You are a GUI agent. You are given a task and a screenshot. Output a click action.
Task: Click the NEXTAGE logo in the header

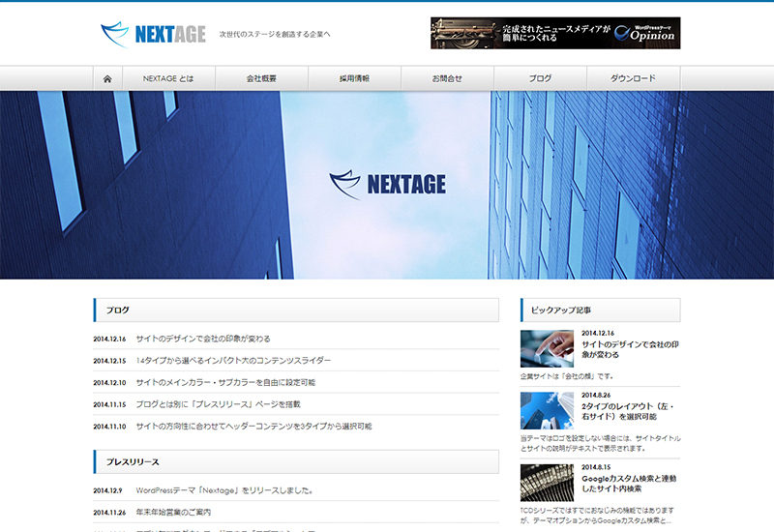click(x=153, y=34)
